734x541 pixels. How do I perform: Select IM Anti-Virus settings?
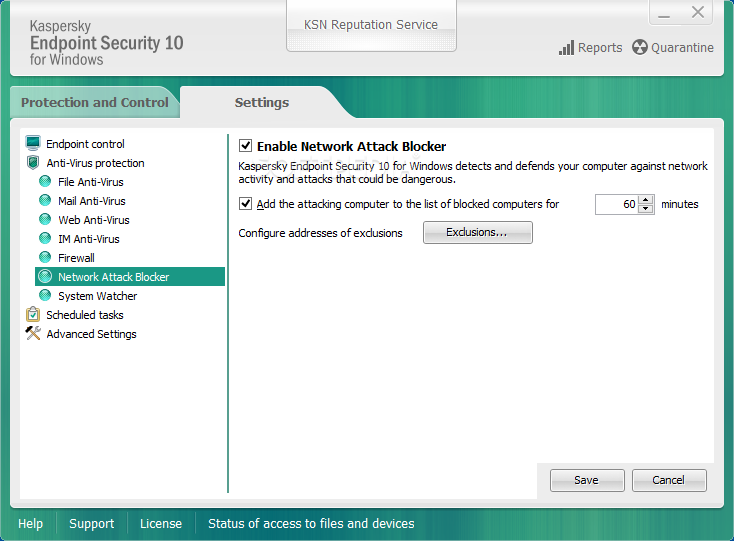coord(89,239)
